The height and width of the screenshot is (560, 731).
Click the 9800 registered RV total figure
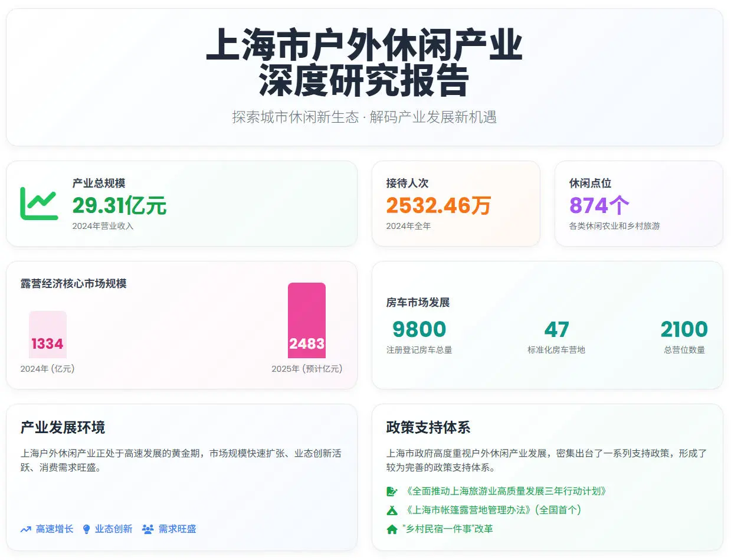420,329
